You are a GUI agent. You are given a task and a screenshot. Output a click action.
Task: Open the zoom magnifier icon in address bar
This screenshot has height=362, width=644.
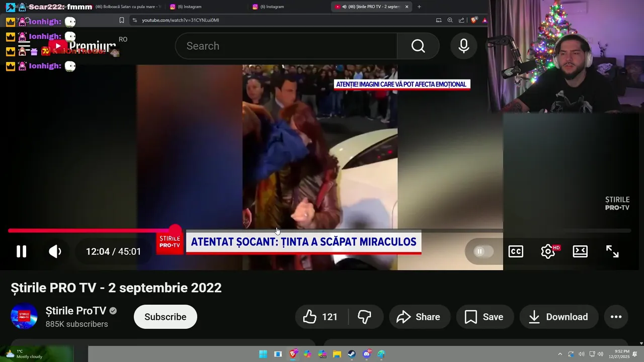[450, 20]
